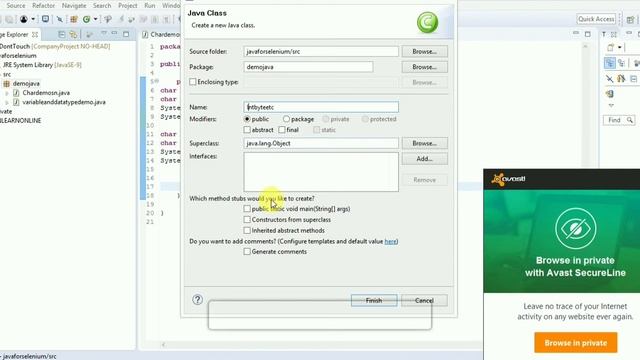This screenshot has height=360, width=640.
Task: Select the public modifier radio button
Action: click(247, 119)
